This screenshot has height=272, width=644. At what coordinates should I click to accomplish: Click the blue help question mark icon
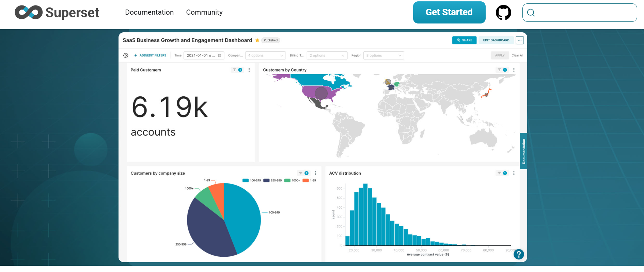(x=519, y=254)
